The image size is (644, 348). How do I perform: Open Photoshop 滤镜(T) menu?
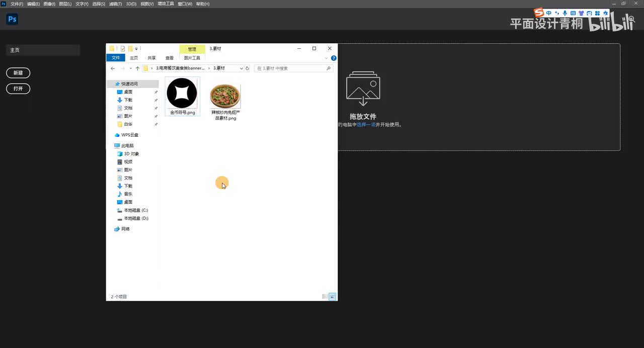115,4
